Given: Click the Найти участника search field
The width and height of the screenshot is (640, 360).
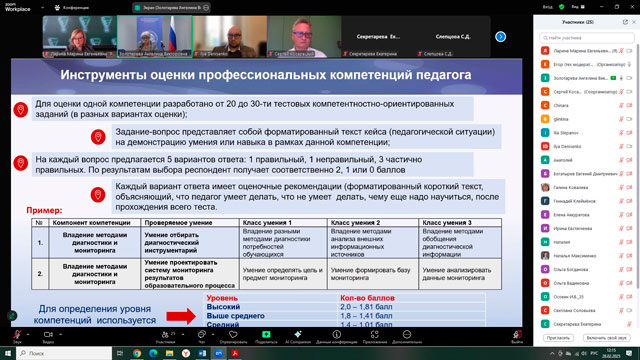Looking at the screenshot, I should [x=587, y=38].
